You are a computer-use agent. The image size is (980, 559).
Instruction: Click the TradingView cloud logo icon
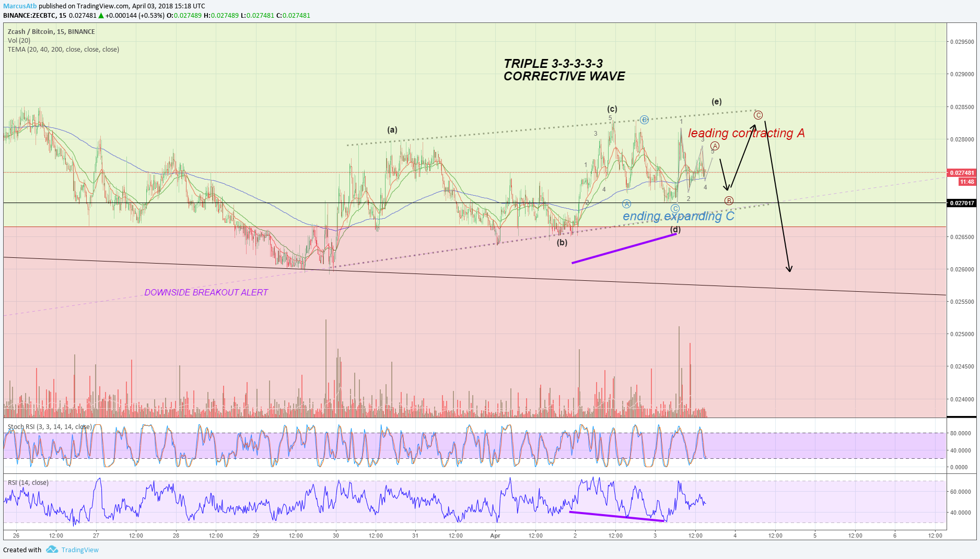(x=52, y=549)
